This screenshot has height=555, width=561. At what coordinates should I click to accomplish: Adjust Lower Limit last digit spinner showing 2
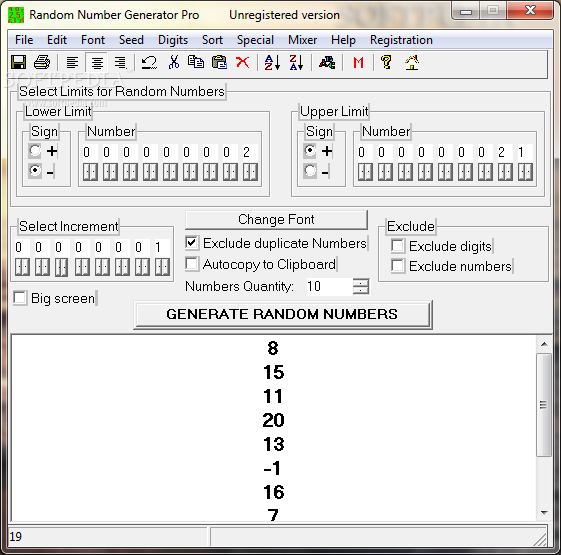(250, 172)
